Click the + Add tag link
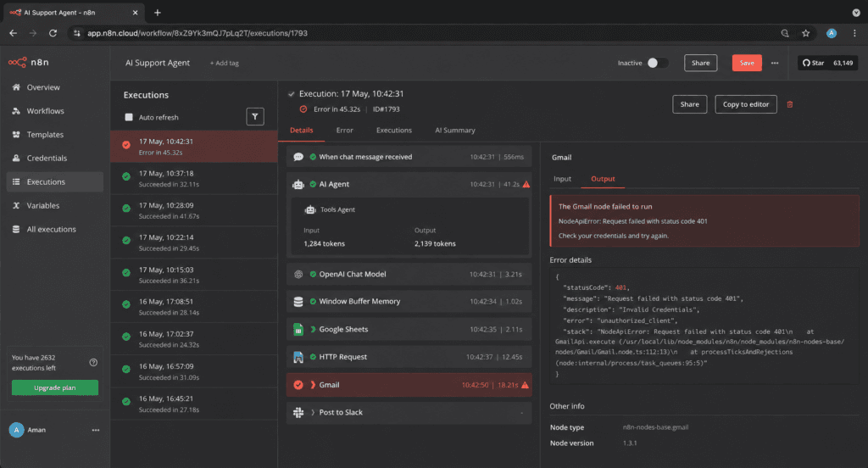This screenshot has width=868, height=468. [x=224, y=63]
